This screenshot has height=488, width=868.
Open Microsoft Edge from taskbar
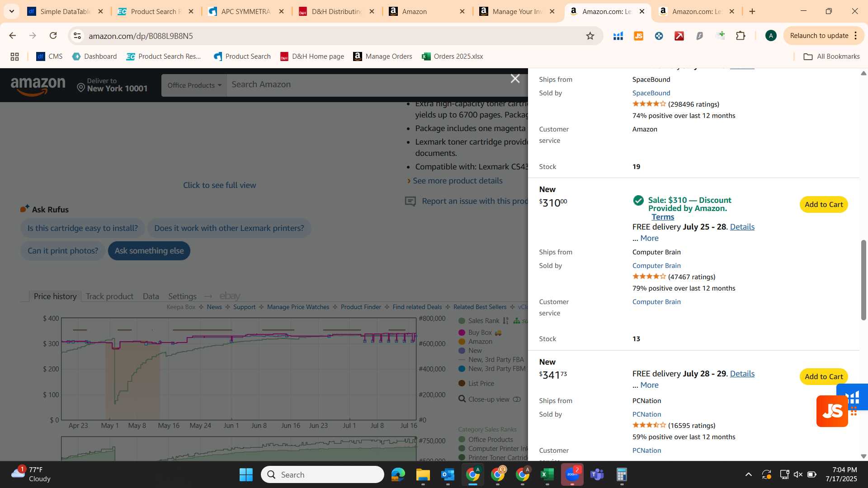398,474
